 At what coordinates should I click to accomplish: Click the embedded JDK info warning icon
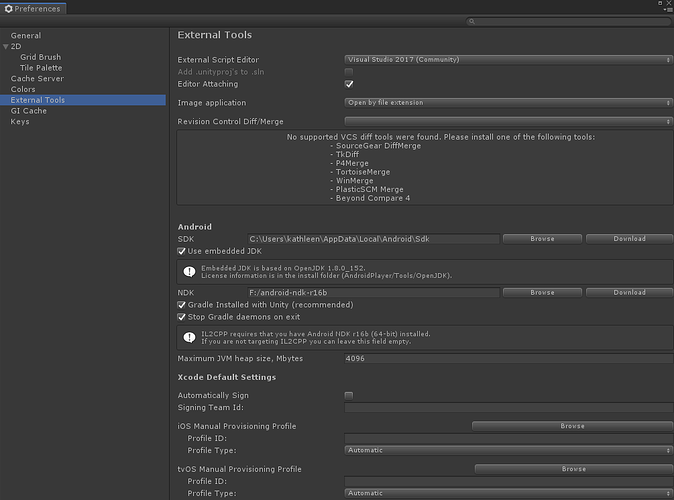tap(188, 271)
